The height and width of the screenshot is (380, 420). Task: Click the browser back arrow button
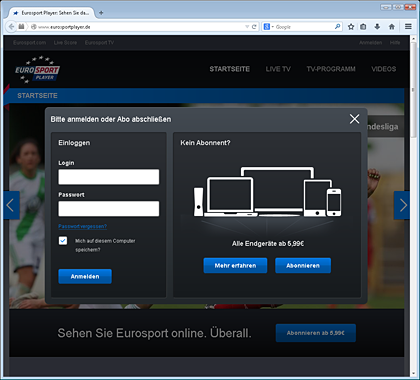point(11,27)
